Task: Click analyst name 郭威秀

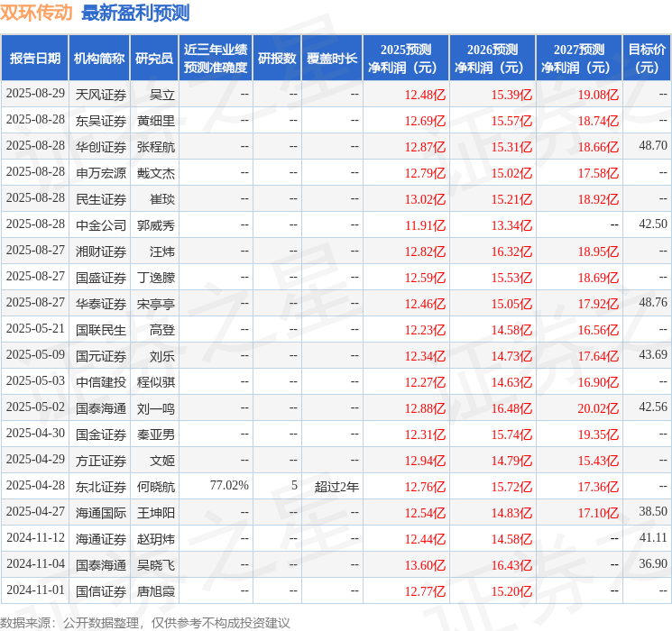Action: pyautogui.click(x=155, y=225)
